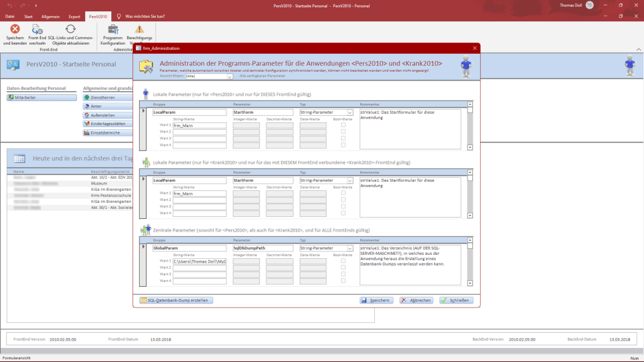Toggle Bool-Wert checkbox for Wert 1 in Pers2010 section
644x362 pixels.
click(x=344, y=125)
